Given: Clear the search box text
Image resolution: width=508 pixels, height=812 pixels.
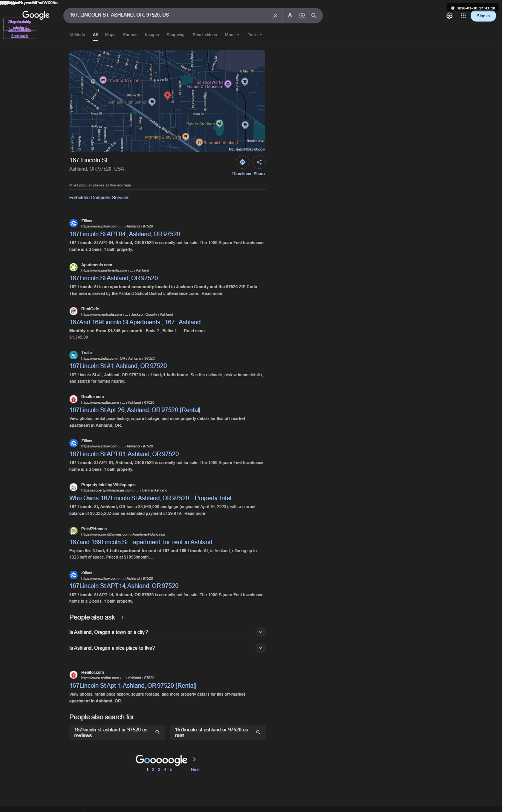Looking at the screenshot, I should click(275, 16).
